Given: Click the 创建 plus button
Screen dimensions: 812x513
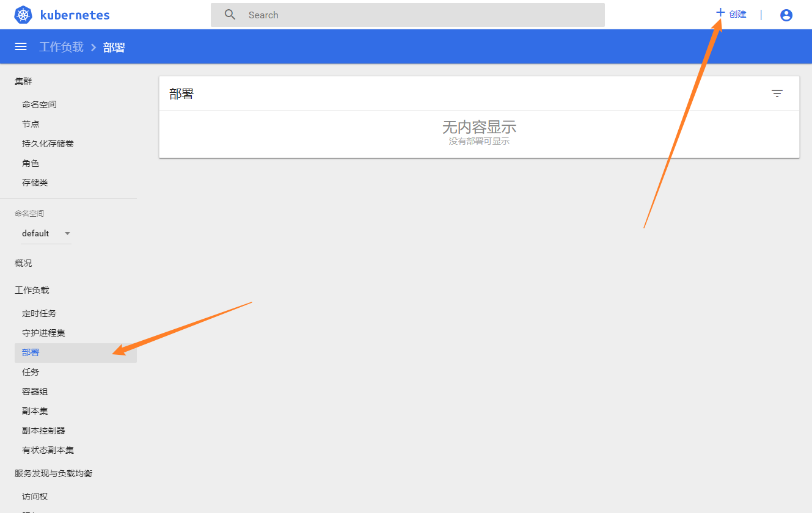Looking at the screenshot, I should point(731,14).
